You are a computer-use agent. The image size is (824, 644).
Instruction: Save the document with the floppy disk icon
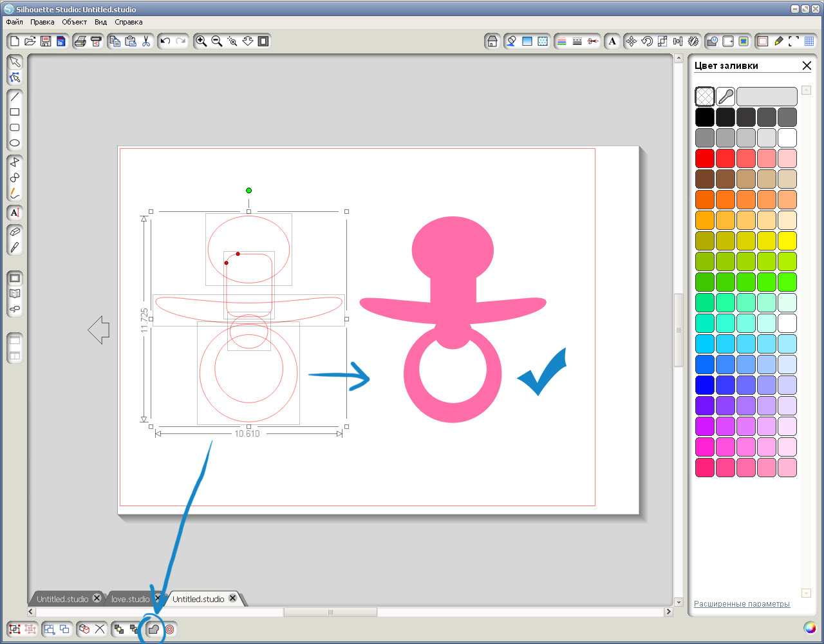45,41
